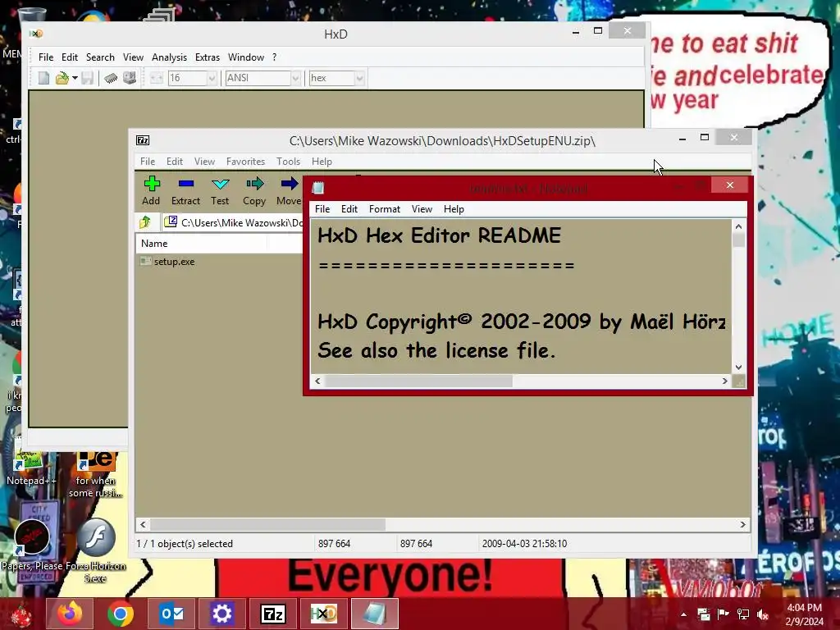Open the File menu in 7-Zip

148,162
